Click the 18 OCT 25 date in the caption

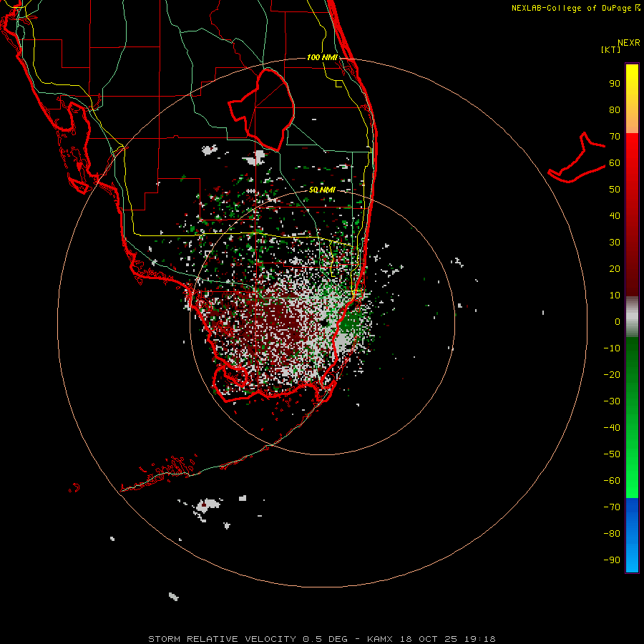(x=428, y=639)
